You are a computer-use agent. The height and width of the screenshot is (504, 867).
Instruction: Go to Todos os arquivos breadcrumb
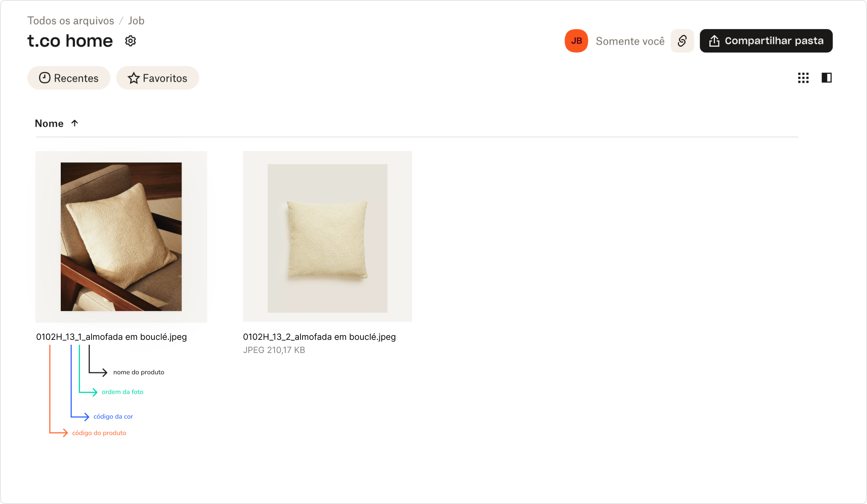tap(71, 21)
